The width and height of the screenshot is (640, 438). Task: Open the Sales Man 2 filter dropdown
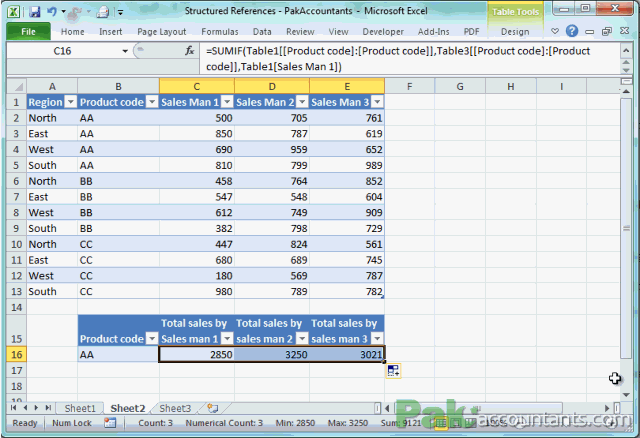[302, 102]
